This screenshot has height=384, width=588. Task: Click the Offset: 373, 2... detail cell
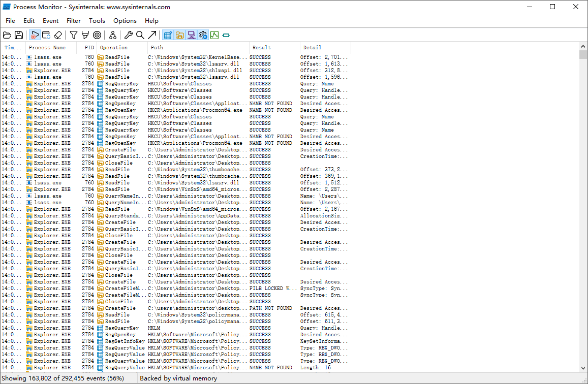pos(324,170)
